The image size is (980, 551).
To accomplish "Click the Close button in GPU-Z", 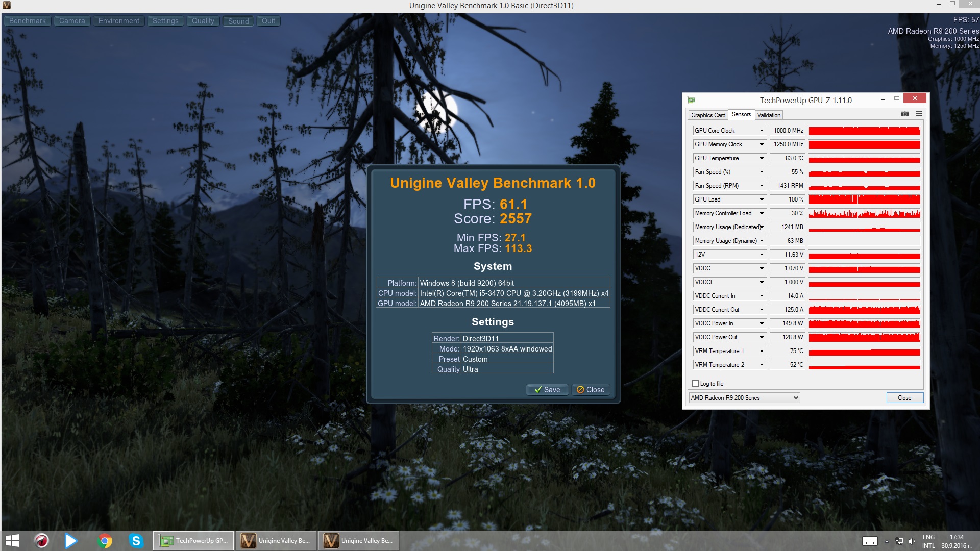I will [x=904, y=398].
